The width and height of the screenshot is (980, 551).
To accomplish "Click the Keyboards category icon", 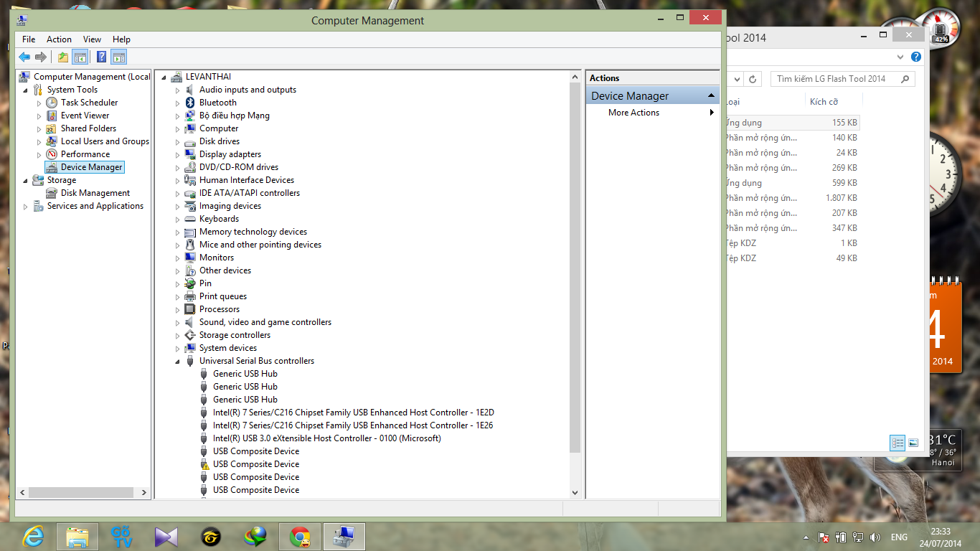I will 190,219.
